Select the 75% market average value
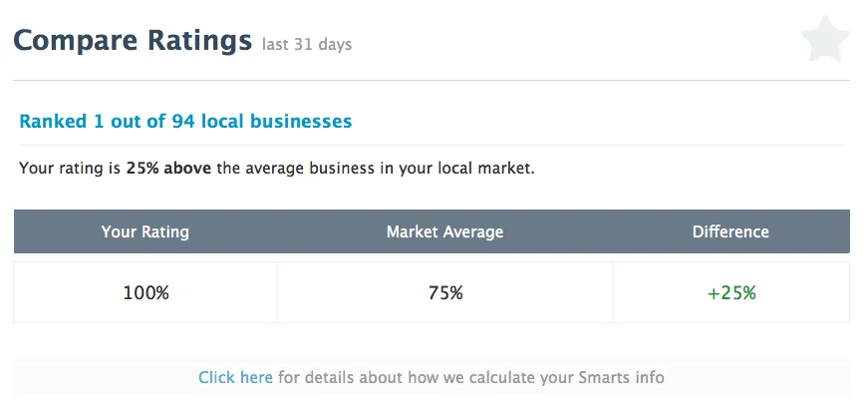Screen dimensions: 868x418 (444, 293)
